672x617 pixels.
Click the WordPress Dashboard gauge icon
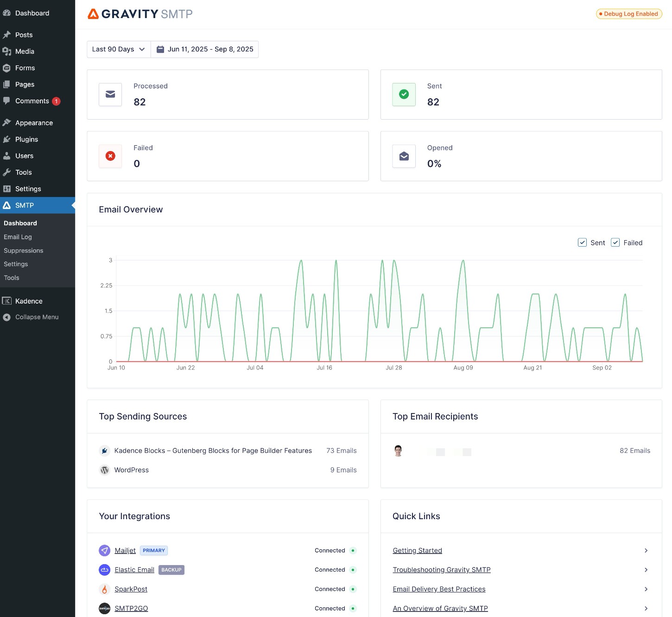(6, 13)
